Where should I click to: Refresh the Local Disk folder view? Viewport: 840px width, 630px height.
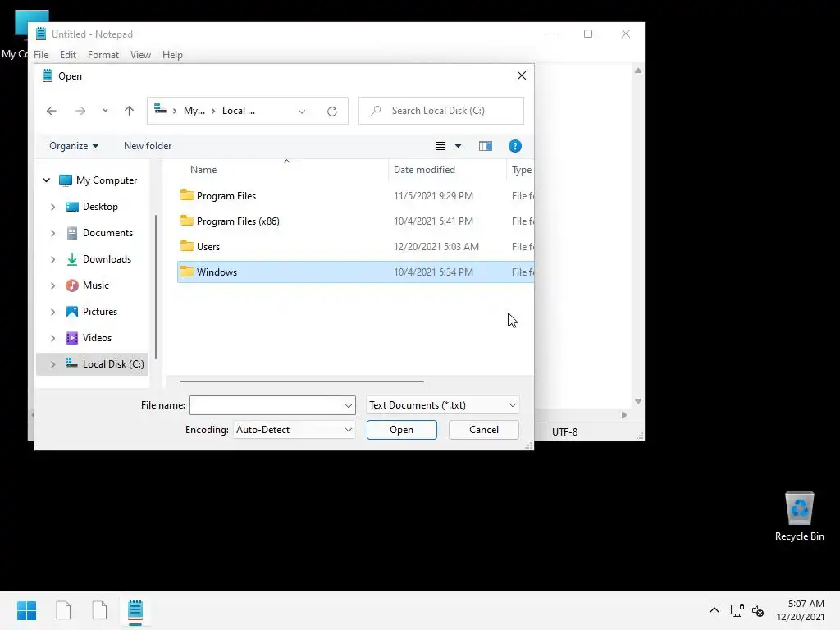(332, 111)
